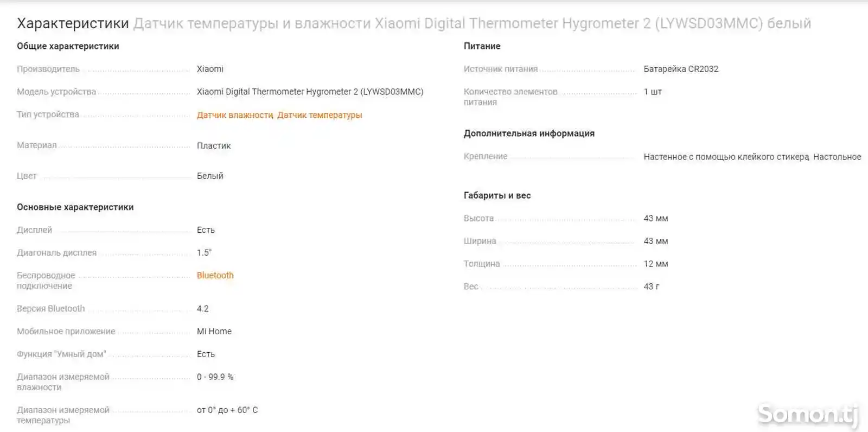Click the Bluetooth version value '4.2'
This screenshot has width=868, height=432.
click(x=203, y=309)
